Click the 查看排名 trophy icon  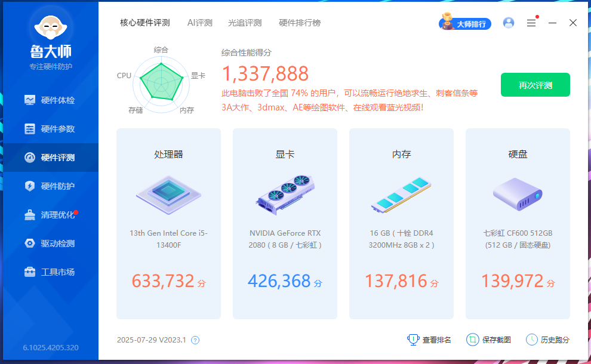(413, 340)
